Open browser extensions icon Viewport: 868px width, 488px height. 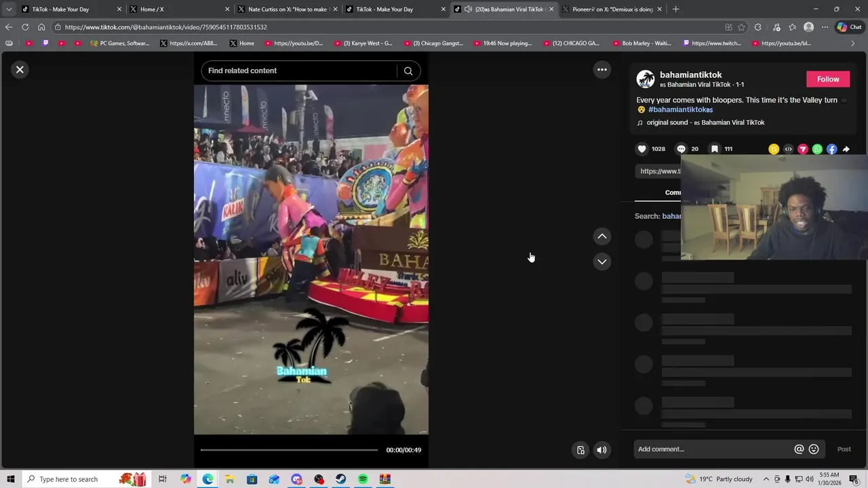pos(757,27)
